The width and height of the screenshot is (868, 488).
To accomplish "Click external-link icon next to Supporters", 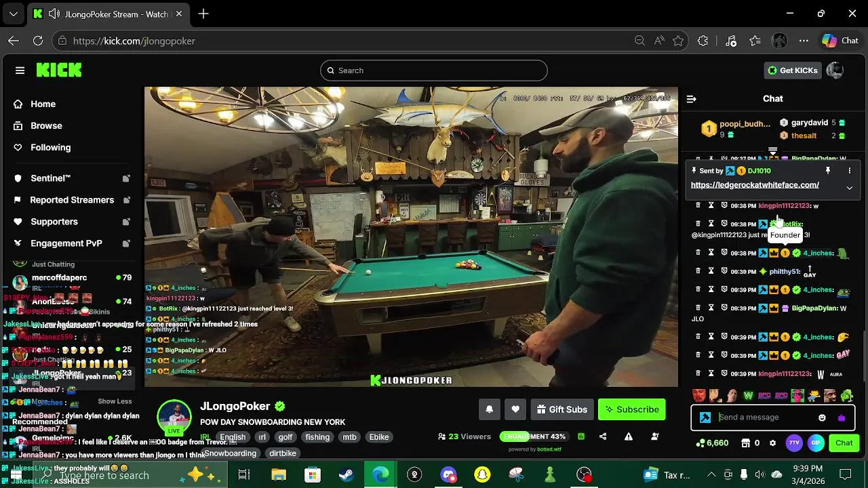I will coord(126,222).
